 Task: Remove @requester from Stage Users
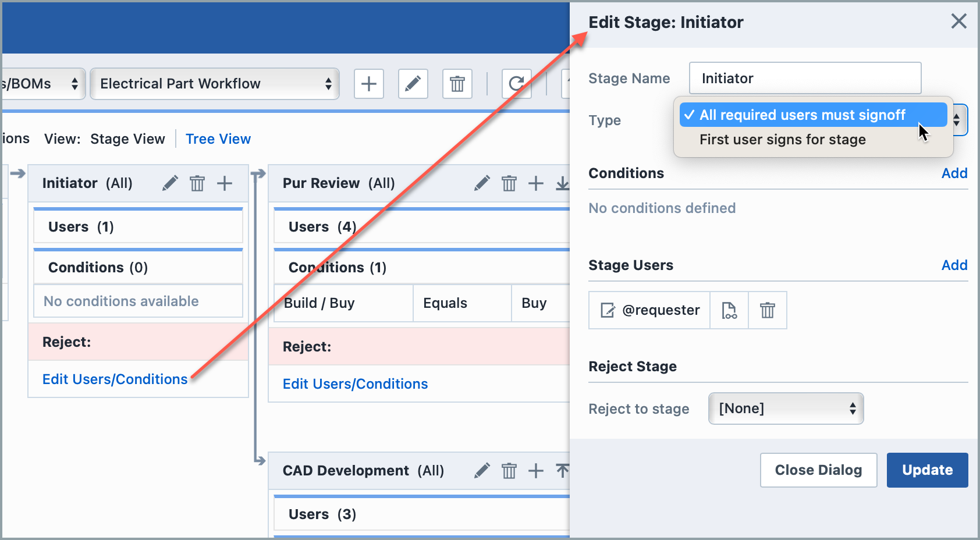tap(767, 310)
